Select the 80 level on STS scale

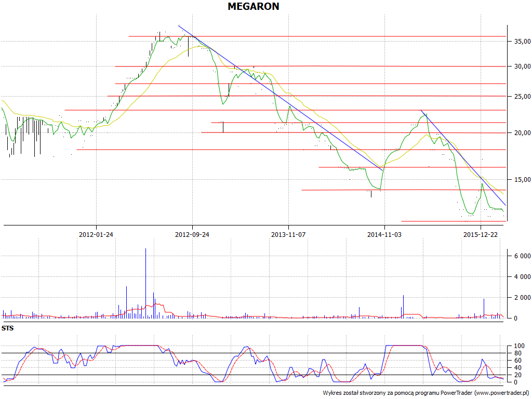[x=518, y=353]
